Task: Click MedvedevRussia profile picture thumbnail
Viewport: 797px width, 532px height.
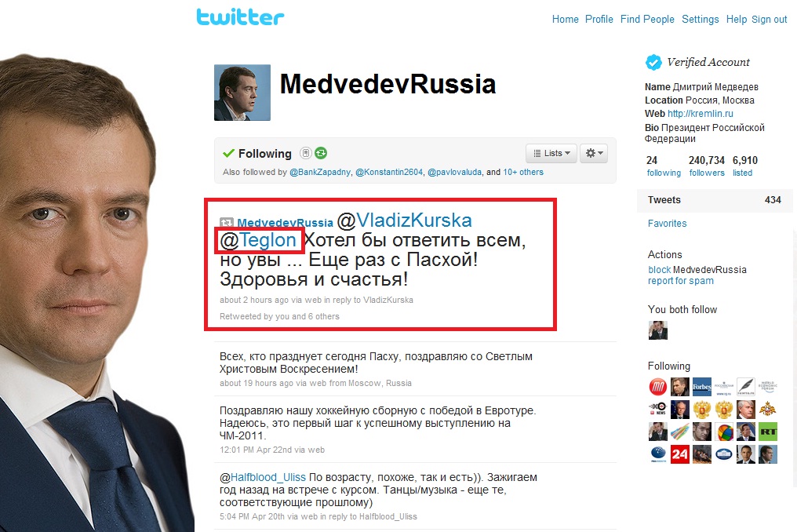Action: (x=242, y=93)
